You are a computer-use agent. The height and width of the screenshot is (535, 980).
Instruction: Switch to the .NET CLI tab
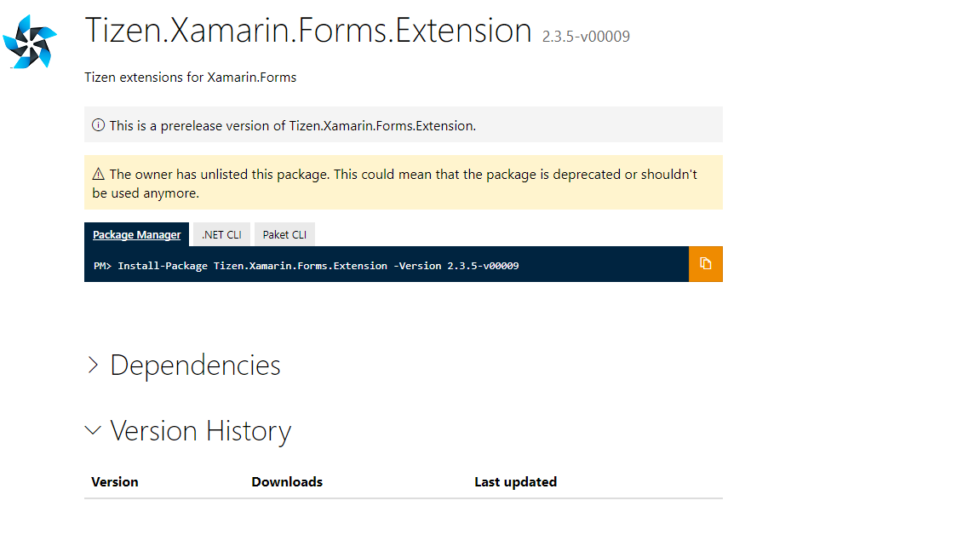click(x=221, y=235)
